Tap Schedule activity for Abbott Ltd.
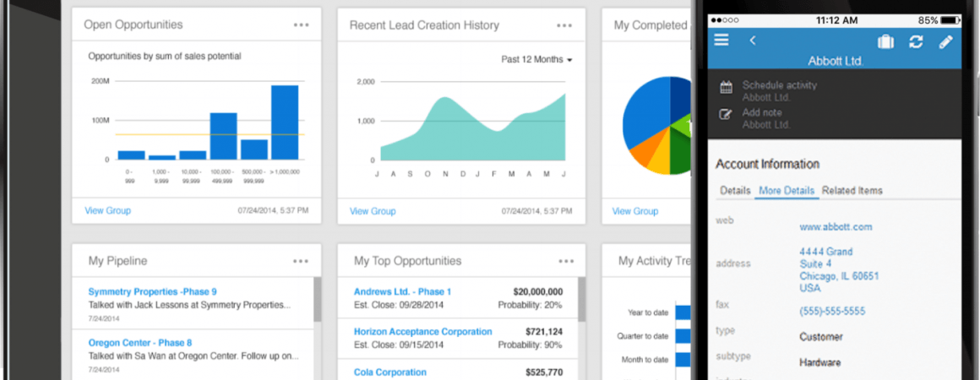980x380 pixels. [x=780, y=90]
